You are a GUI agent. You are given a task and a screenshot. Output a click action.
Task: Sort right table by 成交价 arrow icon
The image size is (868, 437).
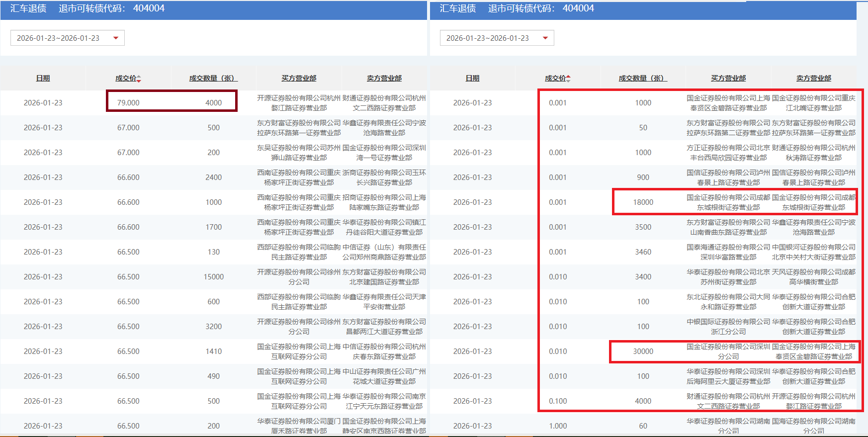tap(569, 79)
